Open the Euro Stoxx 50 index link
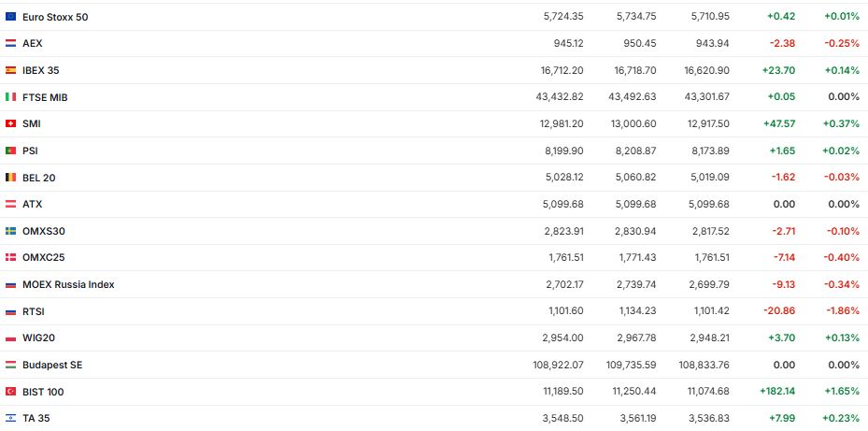The width and height of the screenshot is (868, 431). [55, 17]
